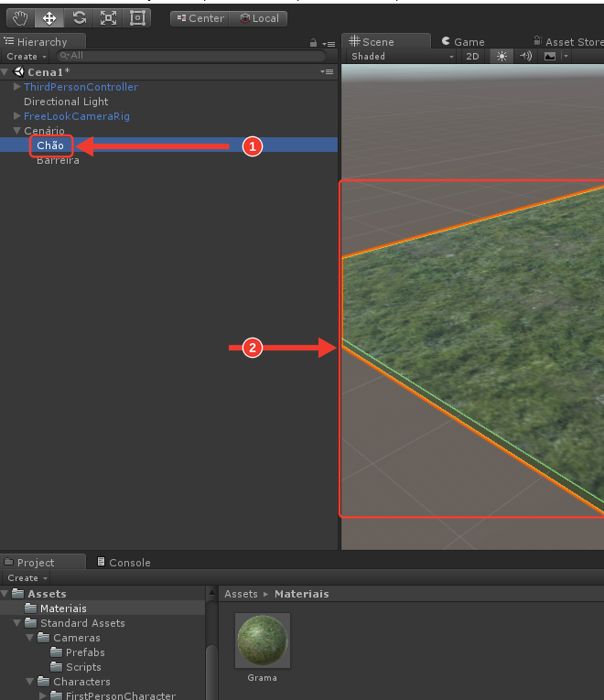
Task: Click the Project tree scroll up arrow
Action: click(x=211, y=593)
